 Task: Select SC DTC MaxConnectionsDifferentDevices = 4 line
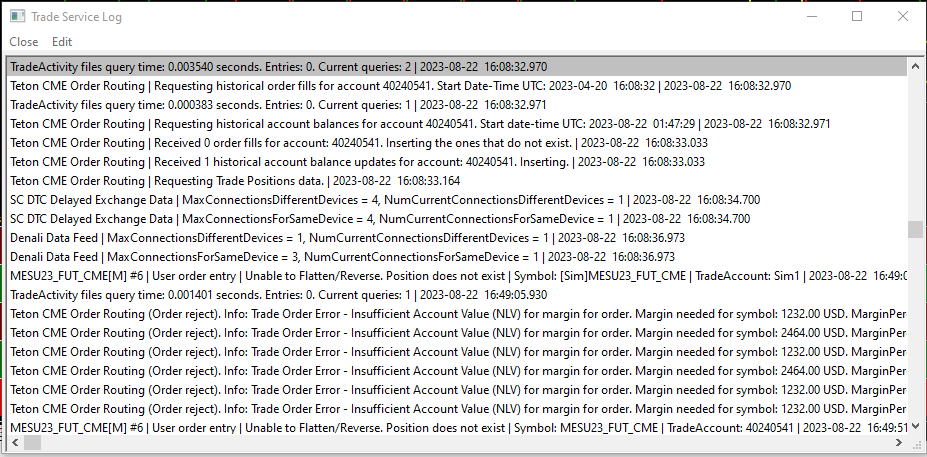coord(456,200)
